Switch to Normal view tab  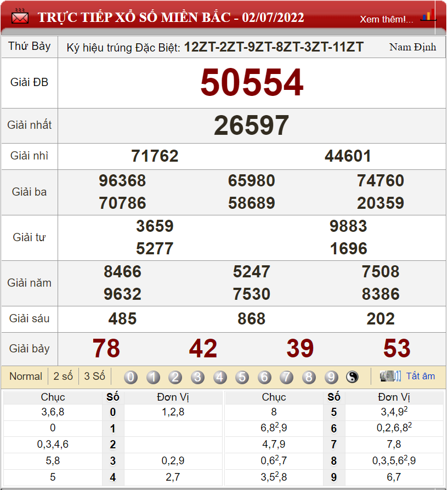pyautogui.click(x=26, y=376)
